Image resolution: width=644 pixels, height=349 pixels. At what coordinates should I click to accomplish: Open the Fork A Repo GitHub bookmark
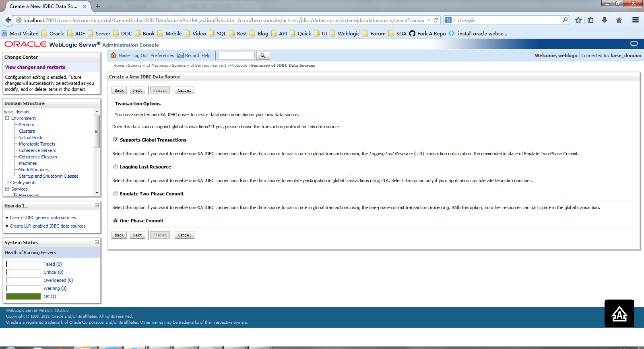(x=427, y=34)
